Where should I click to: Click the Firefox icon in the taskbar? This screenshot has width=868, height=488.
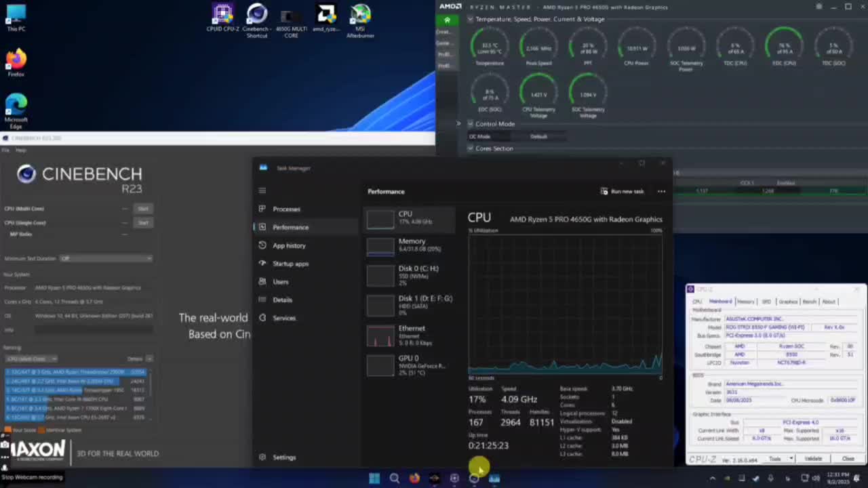(x=414, y=478)
